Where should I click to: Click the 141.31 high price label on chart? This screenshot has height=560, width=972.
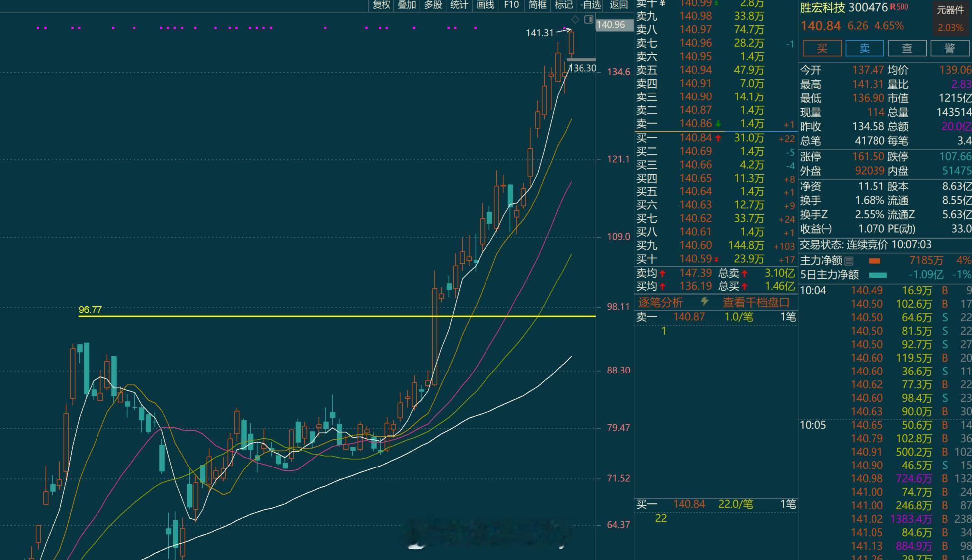[539, 33]
